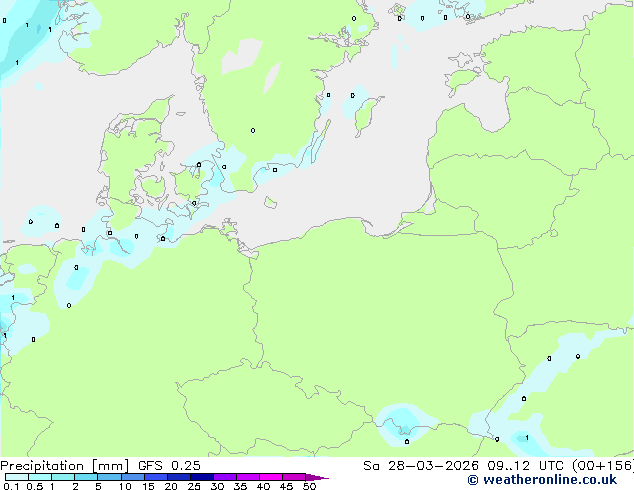Pick the legend swatch between 2 and 5
Image resolution: width=634 pixels, height=490 pixels.
click(x=86, y=477)
